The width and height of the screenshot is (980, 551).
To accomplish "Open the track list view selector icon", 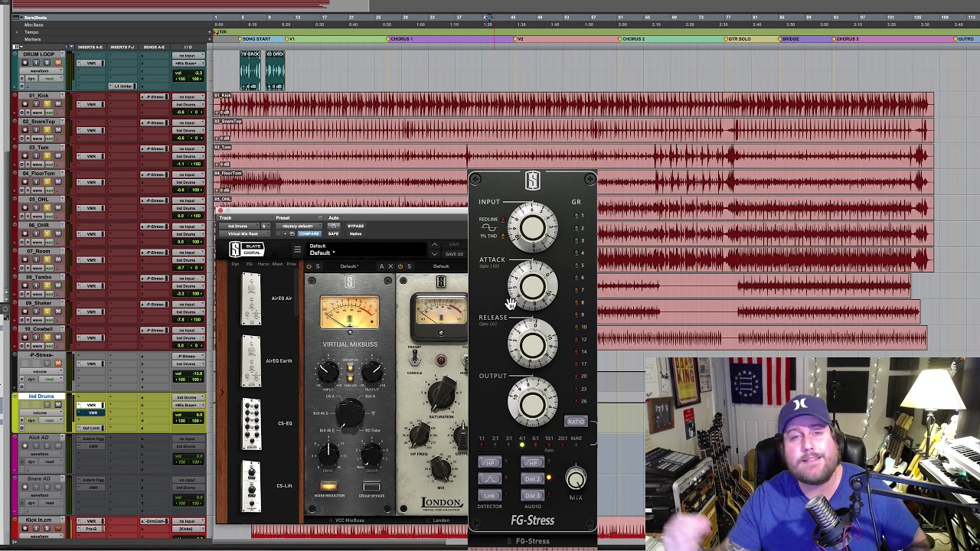I will click(17, 47).
